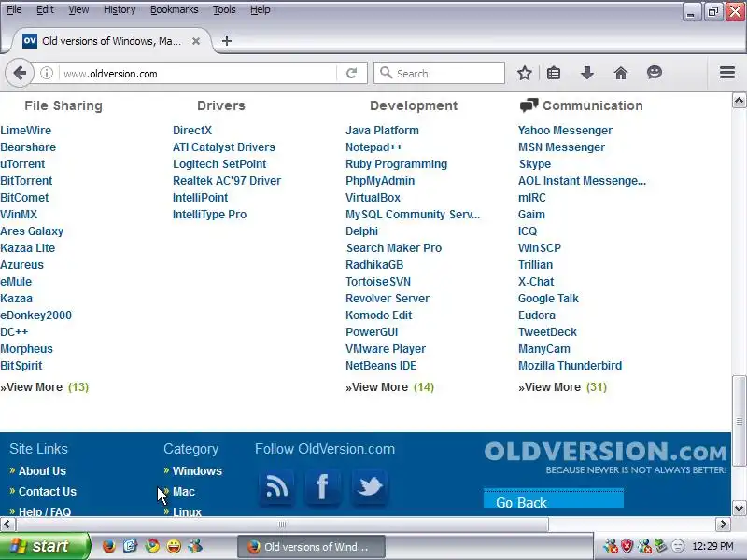The height and width of the screenshot is (560, 747).
Task: Open the Edit menu
Action: click(x=45, y=9)
